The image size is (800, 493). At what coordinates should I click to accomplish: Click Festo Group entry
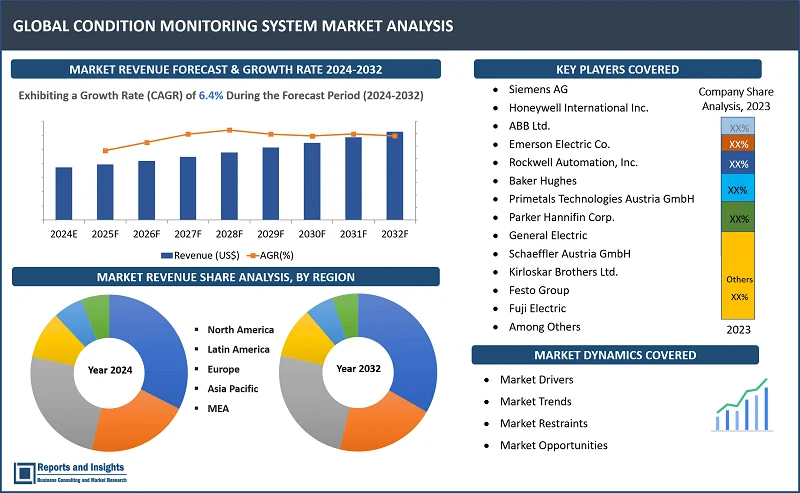tap(539, 290)
